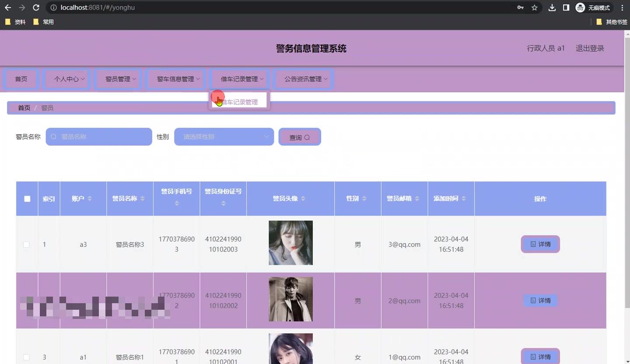Reload the page with the refresh icon

[x=36, y=7]
